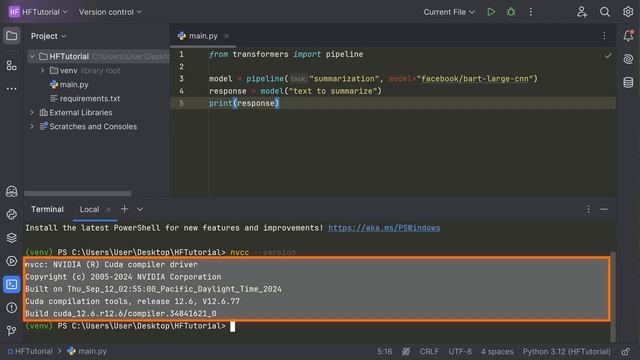The height and width of the screenshot is (360, 640).
Task: Open the PowerShell aka.ms/PSWindows link
Action: pyautogui.click(x=384, y=228)
